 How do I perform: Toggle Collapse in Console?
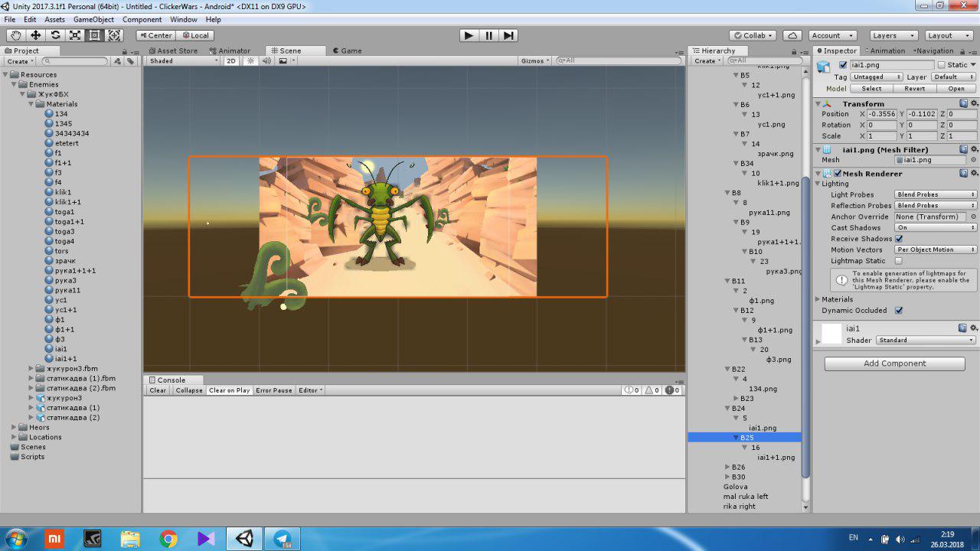(x=189, y=390)
